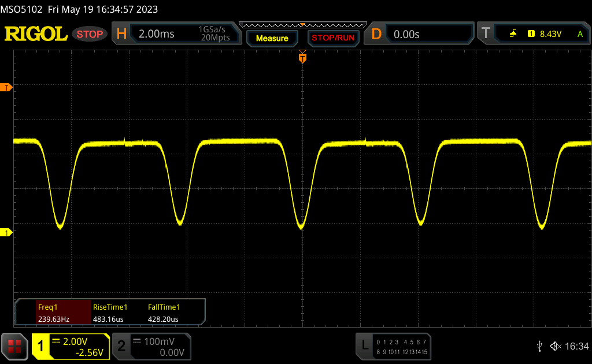Open the trigger T settings icon
592x364 pixels.
coord(486,34)
